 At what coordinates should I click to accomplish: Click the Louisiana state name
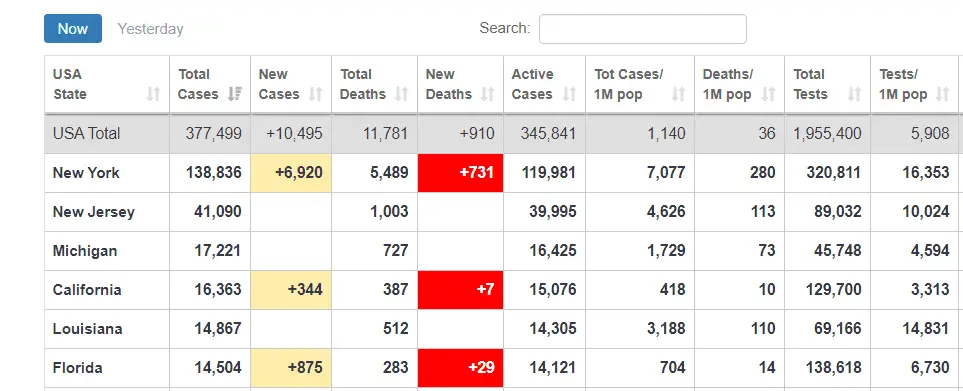87,329
